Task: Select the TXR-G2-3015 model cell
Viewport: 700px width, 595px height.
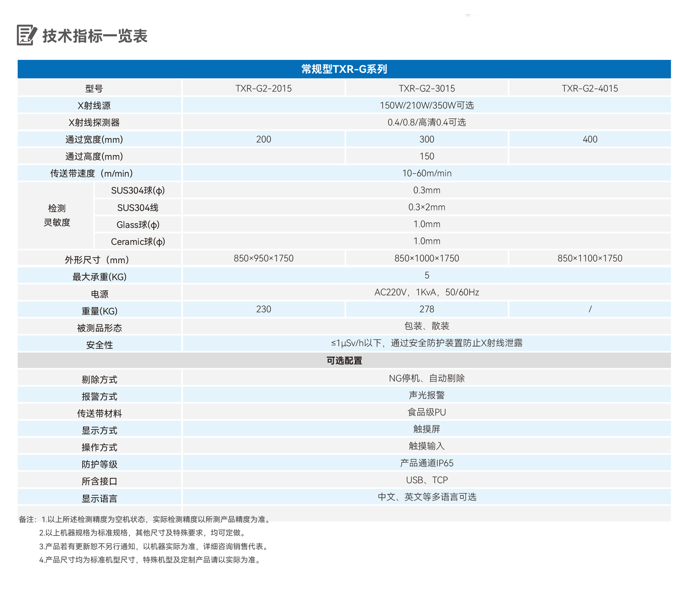Action: click(x=426, y=88)
